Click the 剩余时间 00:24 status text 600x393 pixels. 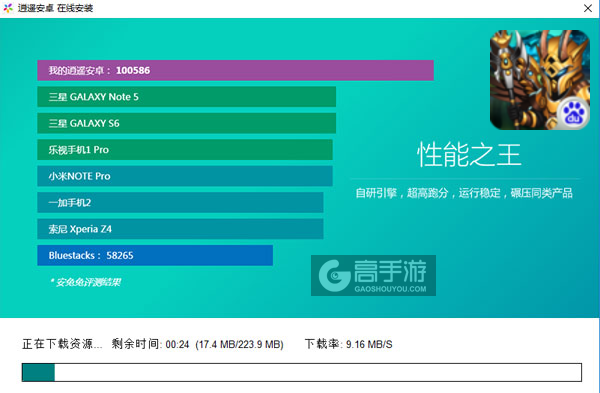point(197,344)
